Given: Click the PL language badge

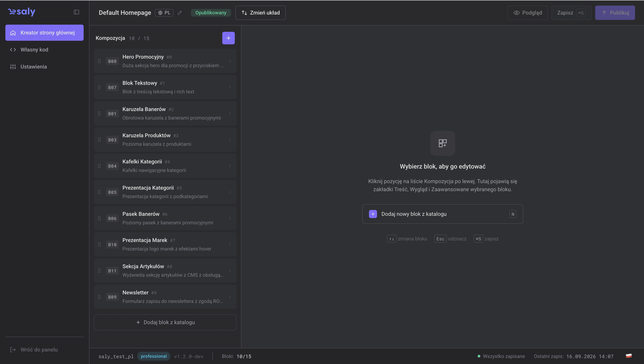Looking at the screenshot, I should [x=164, y=13].
